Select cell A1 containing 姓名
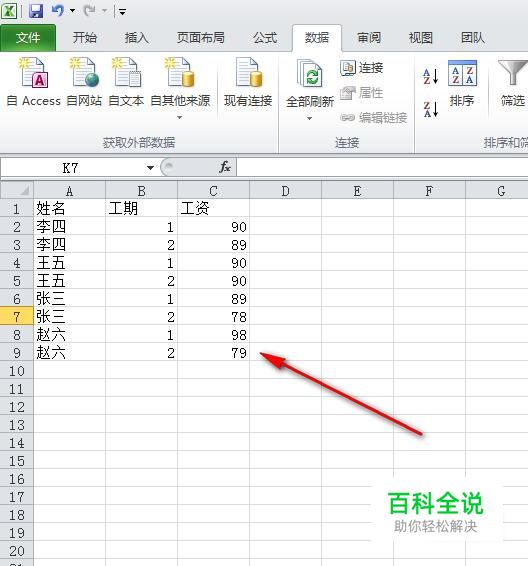The width and height of the screenshot is (528, 566). tap(70, 208)
